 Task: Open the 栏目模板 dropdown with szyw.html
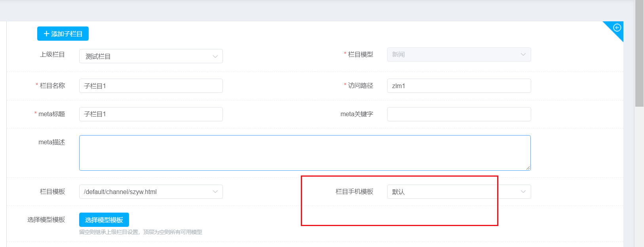(x=151, y=192)
